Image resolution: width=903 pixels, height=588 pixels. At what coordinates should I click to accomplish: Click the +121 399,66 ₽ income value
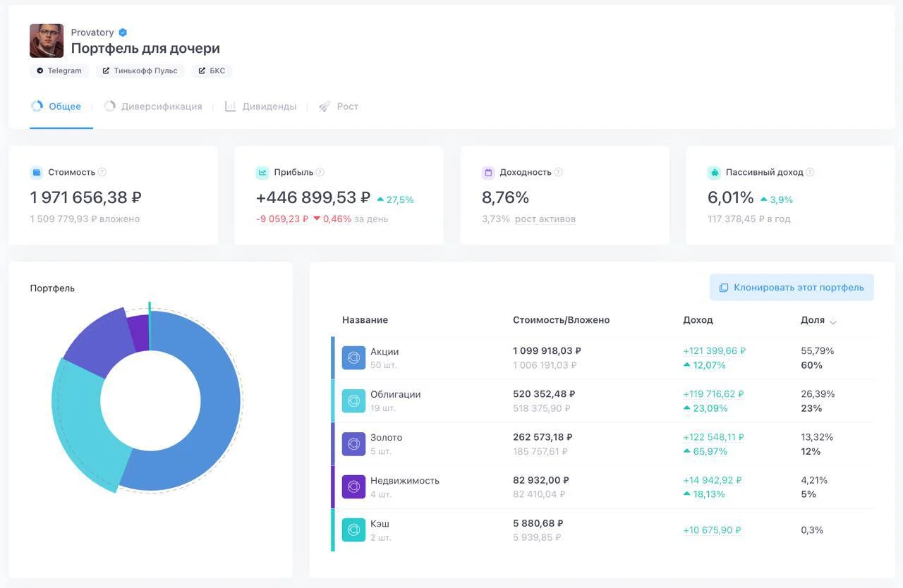click(714, 351)
